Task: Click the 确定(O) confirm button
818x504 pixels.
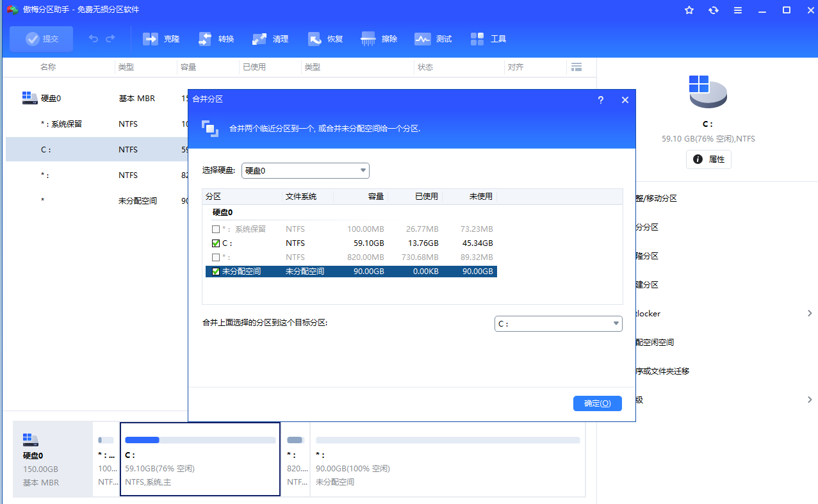Action: (597, 403)
